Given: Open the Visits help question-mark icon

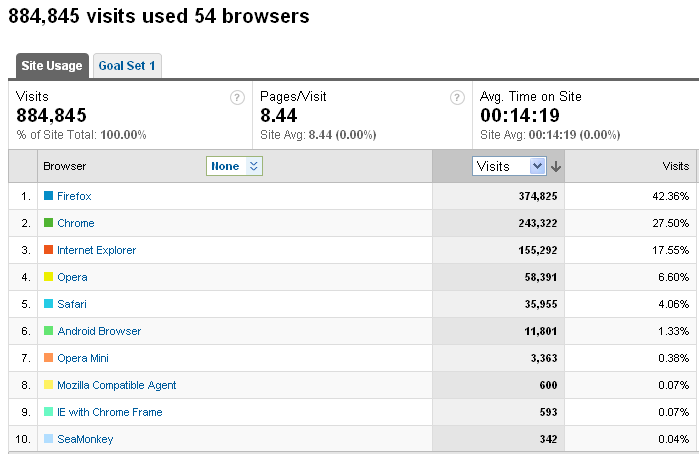Looking at the screenshot, I should pyautogui.click(x=237, y=97).
